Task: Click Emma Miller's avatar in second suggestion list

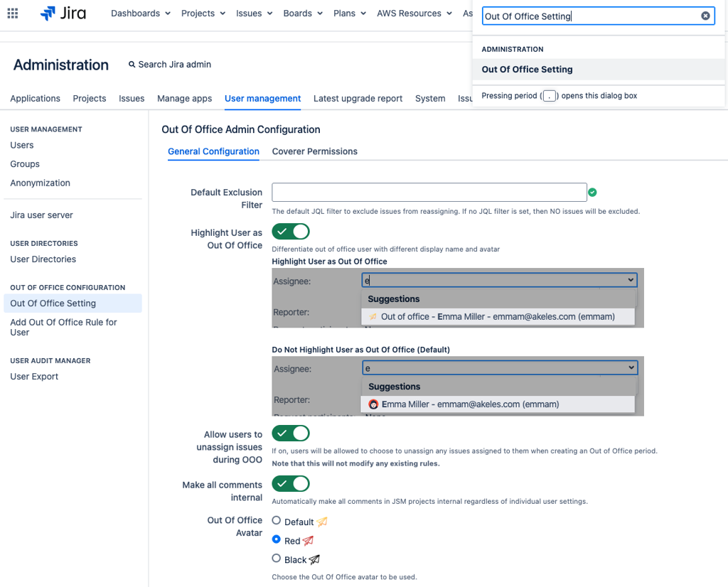Action: [373, 404]
